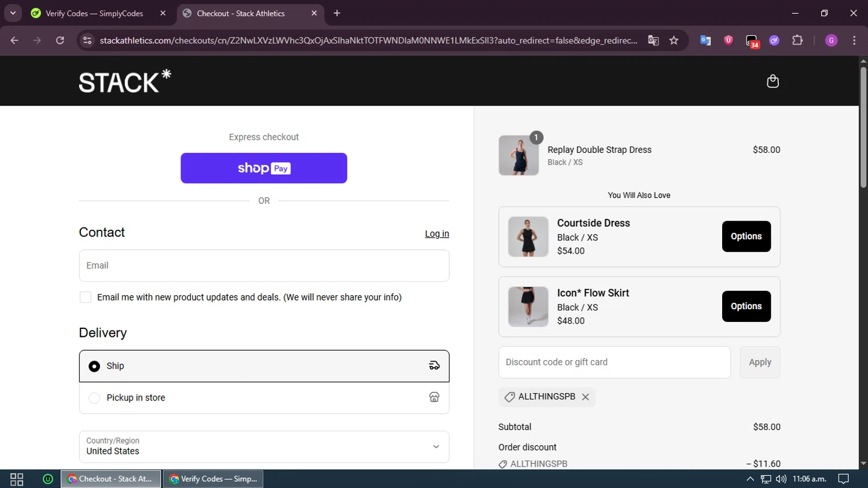
Task: Show hidden system tray icons
Action: click(x=750, y=479)
